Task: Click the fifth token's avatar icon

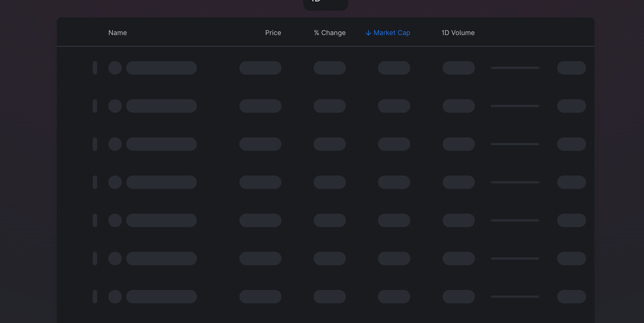Action: pyautogui.click(x=115, y=220)
